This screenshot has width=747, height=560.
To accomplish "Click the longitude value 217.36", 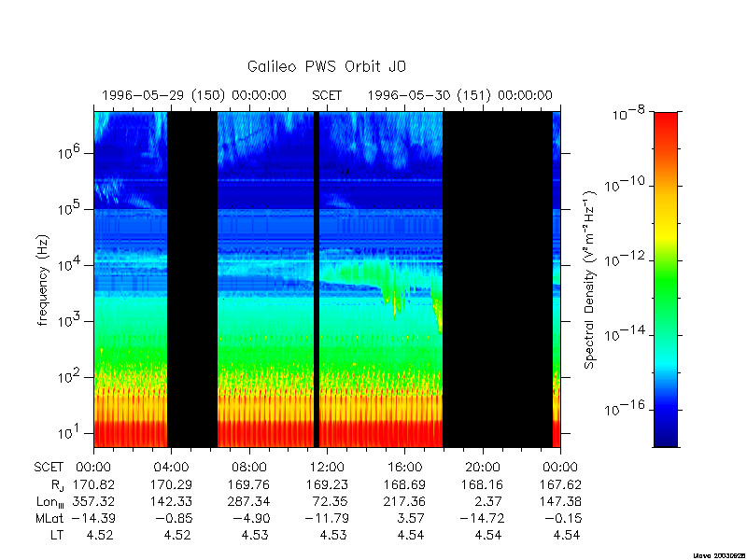I will (405, 501).
